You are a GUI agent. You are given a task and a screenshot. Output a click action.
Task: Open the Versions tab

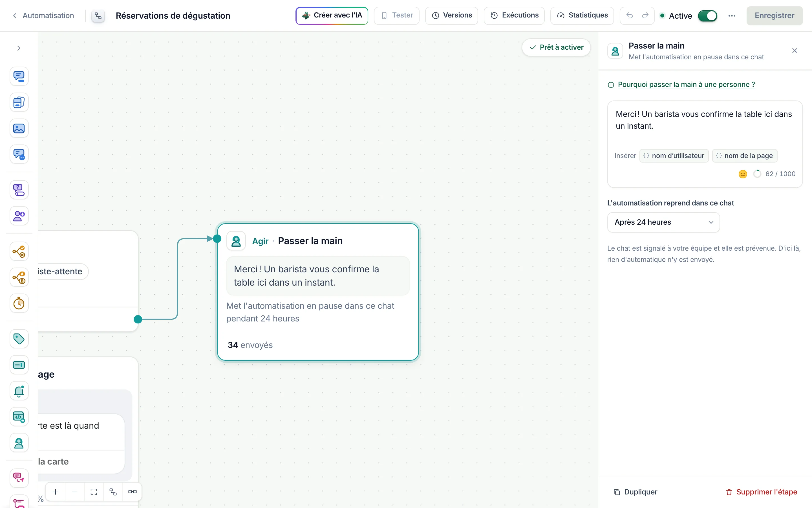point(452,16)
